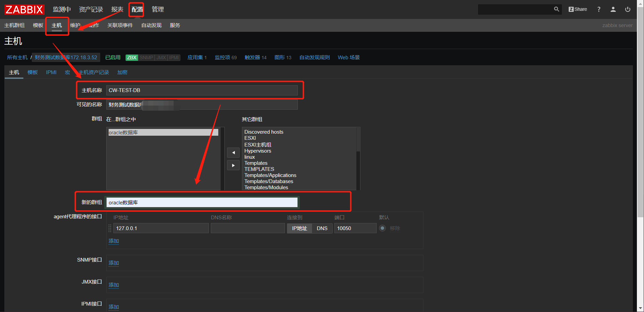
Task: Click the IP地址 field with 127.0.0.1
Action: pos(161,228)
